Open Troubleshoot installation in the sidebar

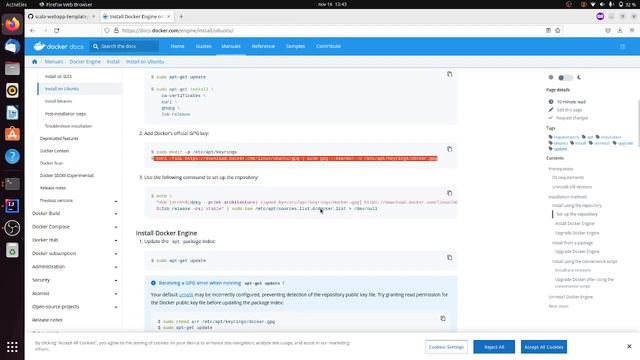68,126
